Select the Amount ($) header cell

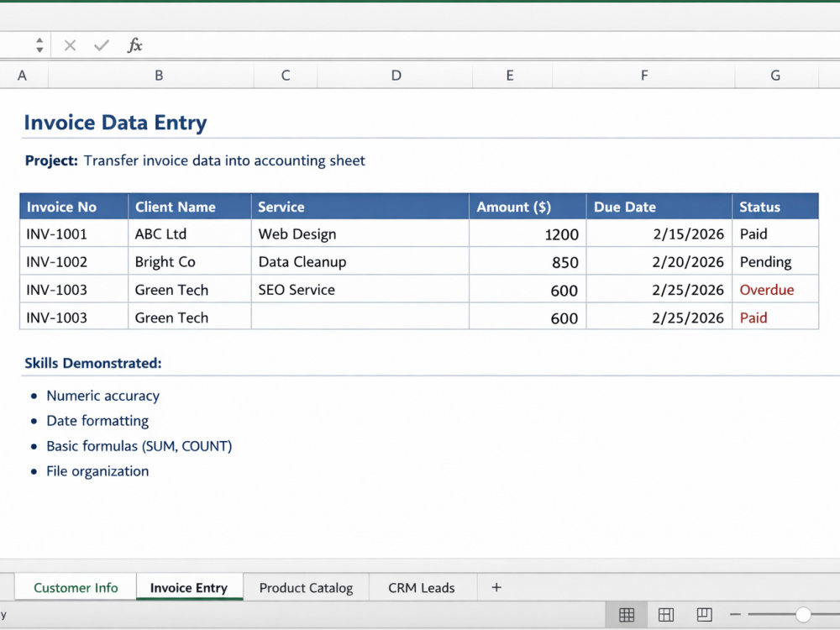coord(528,207)
